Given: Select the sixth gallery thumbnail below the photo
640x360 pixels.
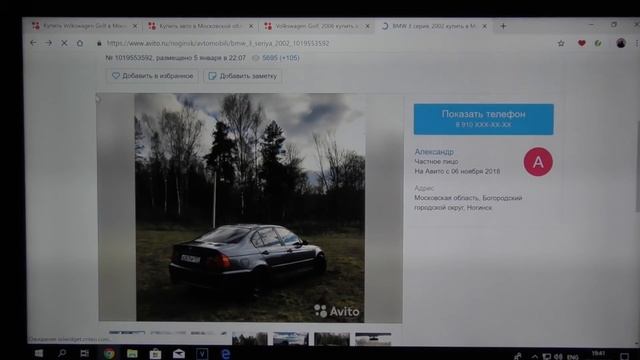Looking at the screenshot, I should [x=332, y=338].
